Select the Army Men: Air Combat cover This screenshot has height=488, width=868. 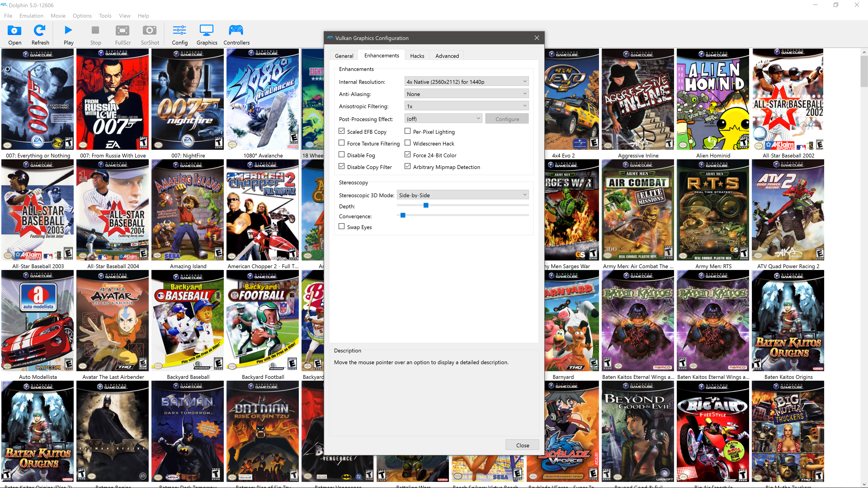tap(638, 210)
